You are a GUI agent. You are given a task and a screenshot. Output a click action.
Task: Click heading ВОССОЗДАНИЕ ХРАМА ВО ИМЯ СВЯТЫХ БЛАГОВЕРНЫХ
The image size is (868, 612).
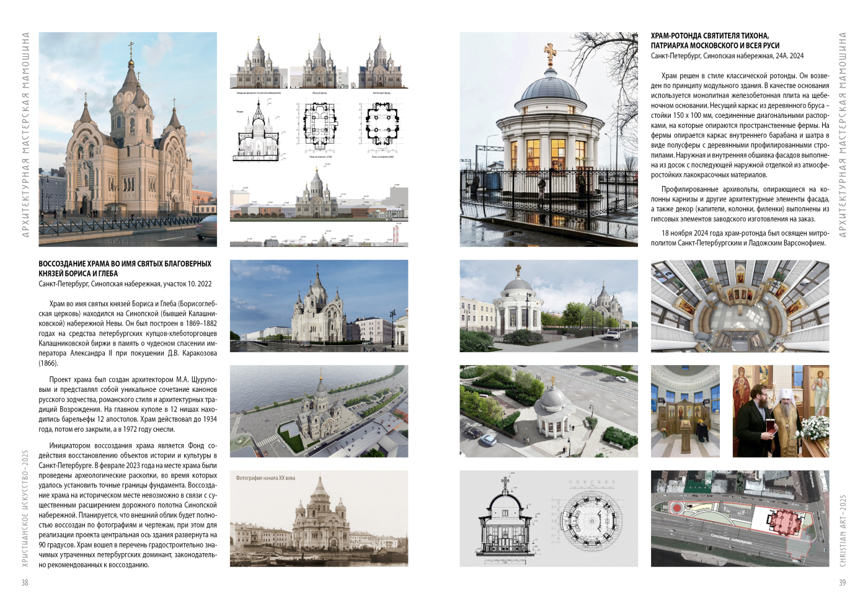[x=125, y=264]
